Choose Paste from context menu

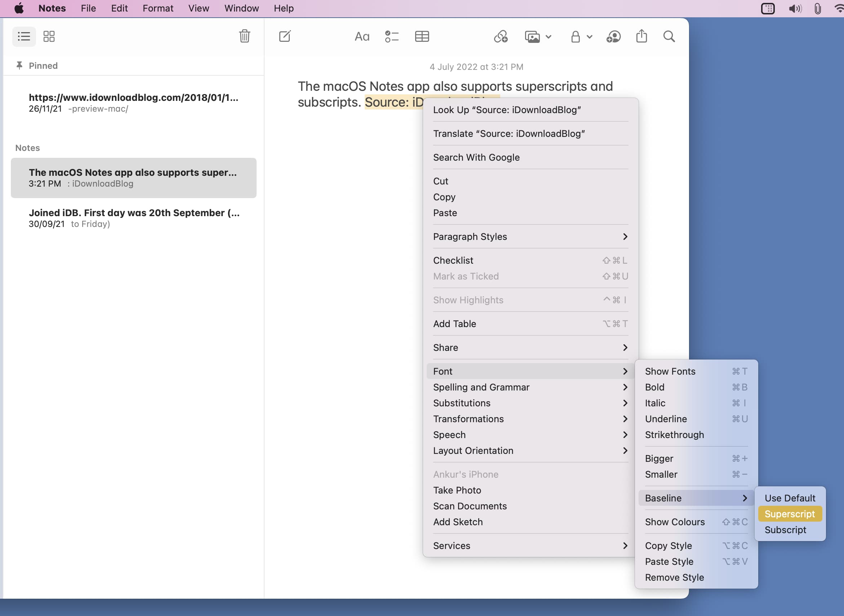tap(530, 213)
